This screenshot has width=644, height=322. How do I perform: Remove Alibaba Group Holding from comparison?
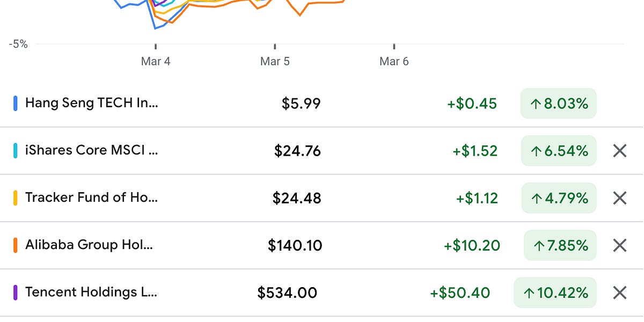620,245
